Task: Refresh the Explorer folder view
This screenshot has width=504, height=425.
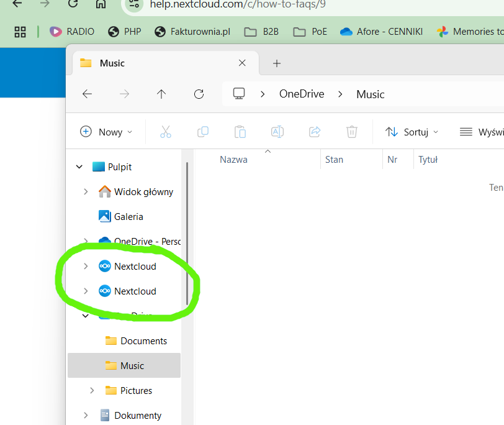Action: click(x=199, y=94)
